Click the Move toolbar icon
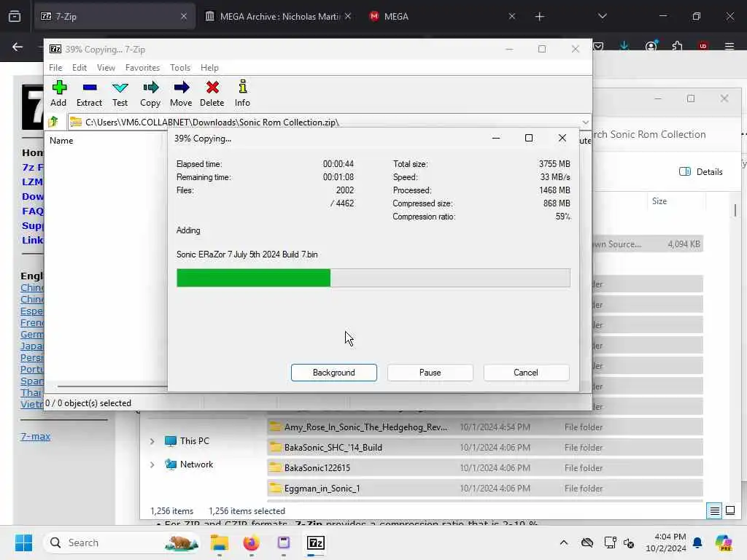Screen dimensions: 747x560 [x=181, y=93]
